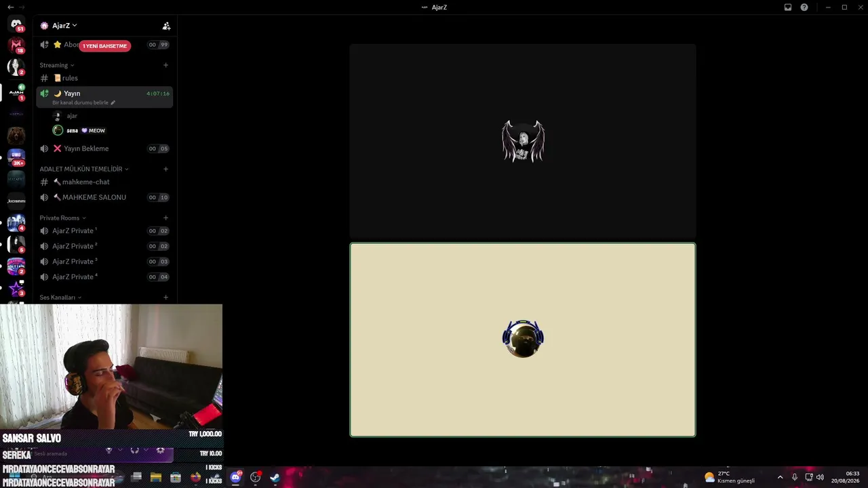The width and height of the screenshot is (868, 488).
Task: Collapse the ADALET MÜLKÜN TEMELİDİR category
Action: pyautogui.click(x=84, y=169)
